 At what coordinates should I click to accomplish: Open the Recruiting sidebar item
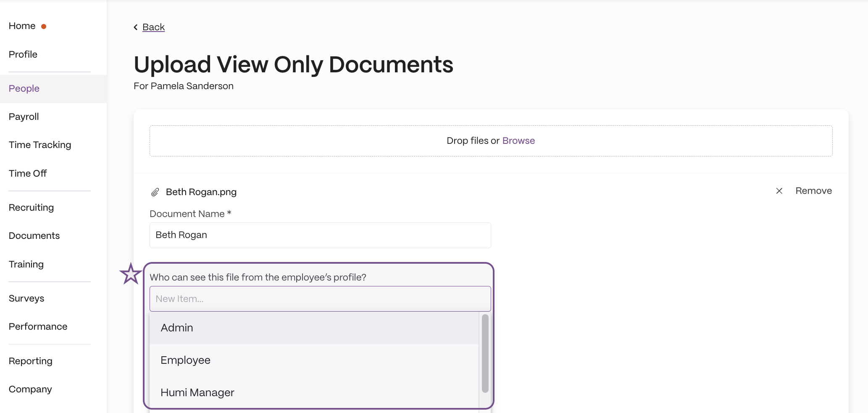click(32, 208)
